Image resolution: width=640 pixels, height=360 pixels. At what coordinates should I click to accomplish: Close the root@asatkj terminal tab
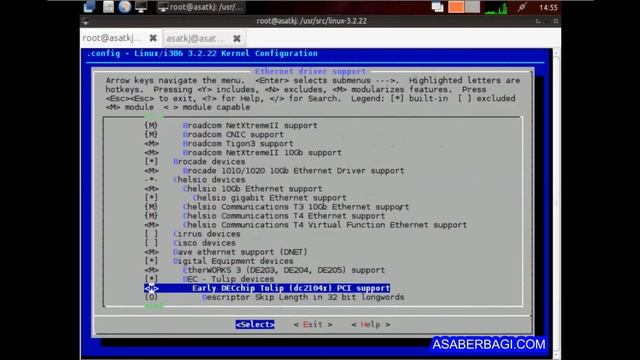tap(153, 38)
